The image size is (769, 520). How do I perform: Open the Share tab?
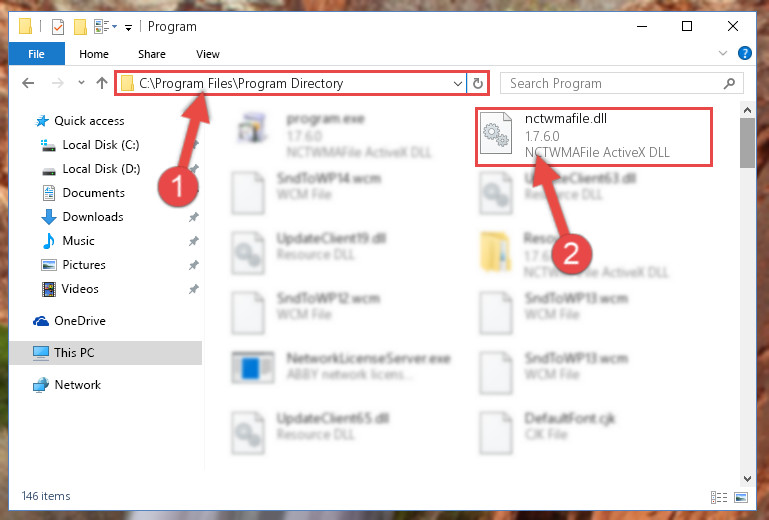click(152, 54)
